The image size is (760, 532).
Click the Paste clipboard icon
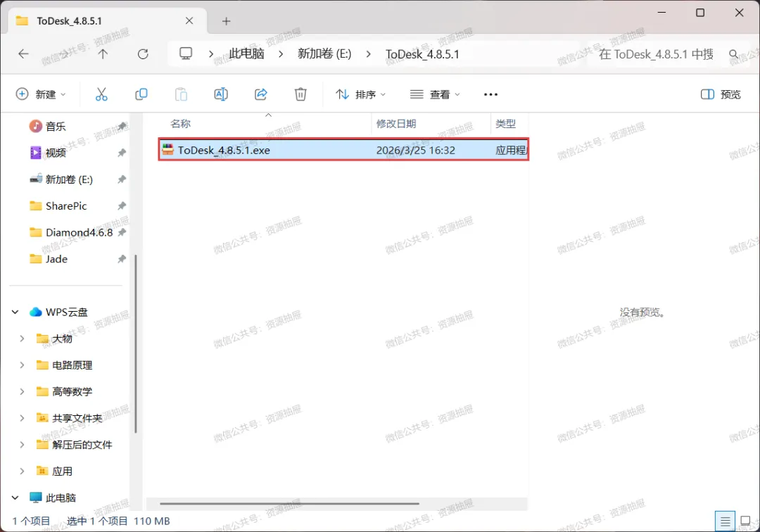pos(181,94)
